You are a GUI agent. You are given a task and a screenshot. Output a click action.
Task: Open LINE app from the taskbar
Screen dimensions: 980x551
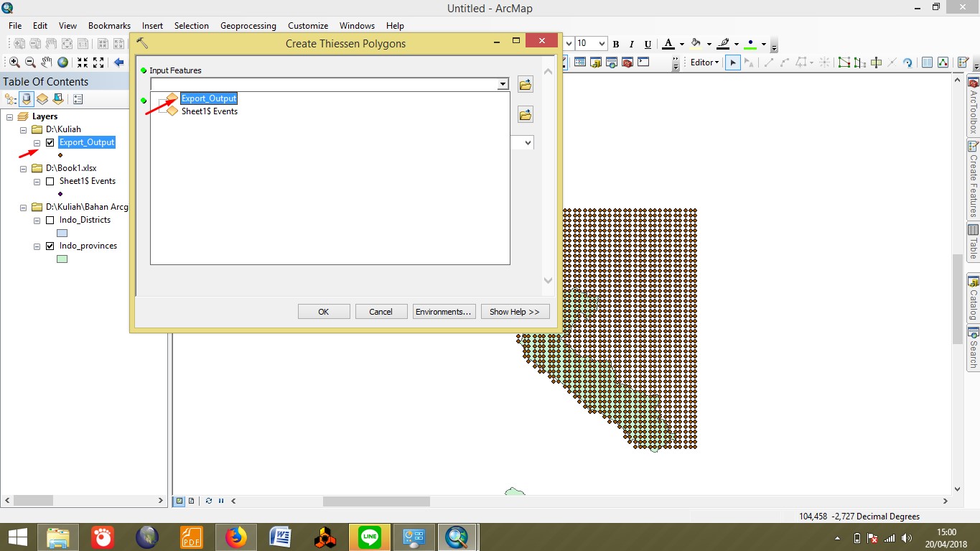(x=369, y=537)
